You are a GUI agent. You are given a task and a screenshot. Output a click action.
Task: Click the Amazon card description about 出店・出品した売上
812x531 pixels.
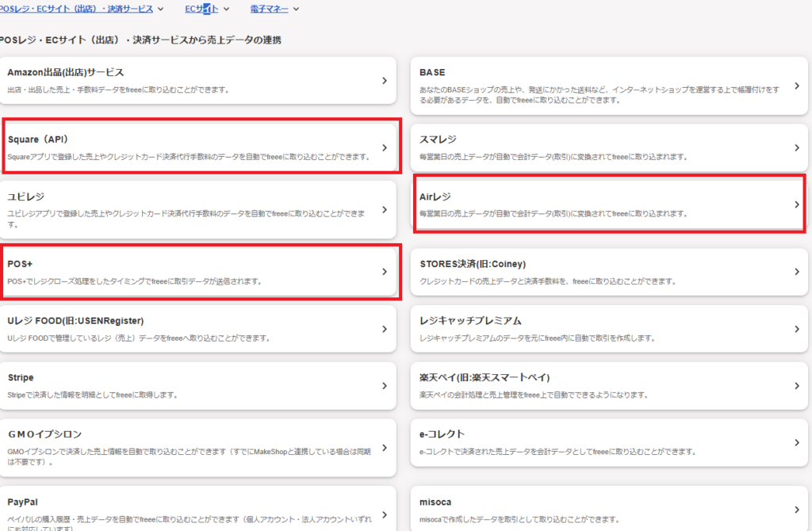tap(119, 90)
